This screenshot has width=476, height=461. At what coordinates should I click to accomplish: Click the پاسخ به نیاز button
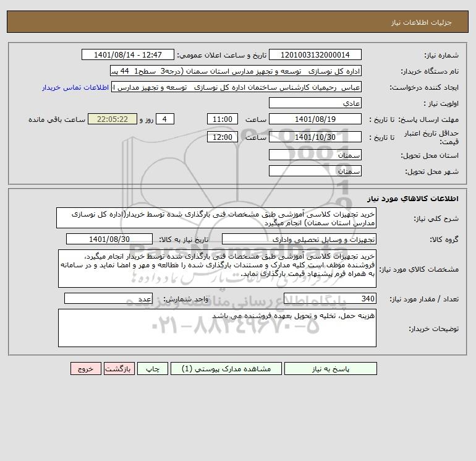click(331, 369)
